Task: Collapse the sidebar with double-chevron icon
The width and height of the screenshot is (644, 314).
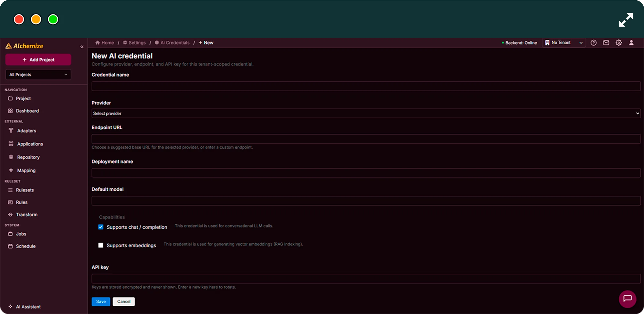Action: click(82, 47)
